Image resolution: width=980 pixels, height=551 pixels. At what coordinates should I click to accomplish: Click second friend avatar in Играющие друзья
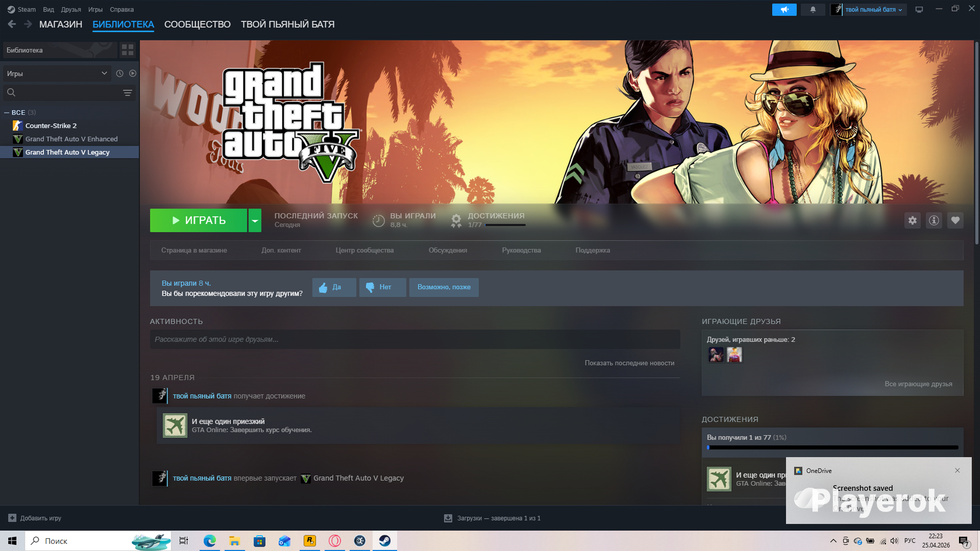click(734, 355)
